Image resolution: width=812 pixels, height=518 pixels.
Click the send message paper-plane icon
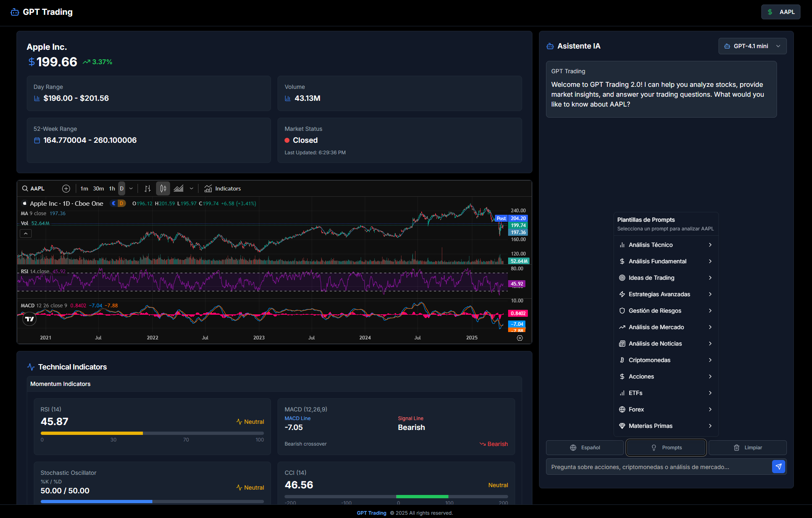779,467
